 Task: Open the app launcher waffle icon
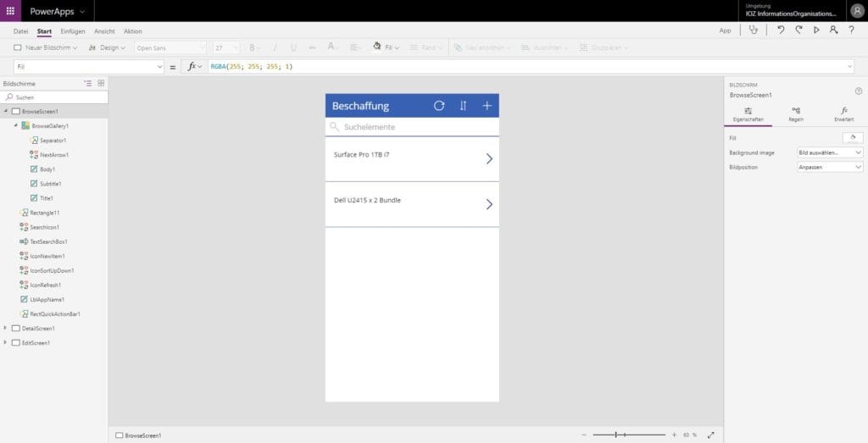tap(10, 11)
